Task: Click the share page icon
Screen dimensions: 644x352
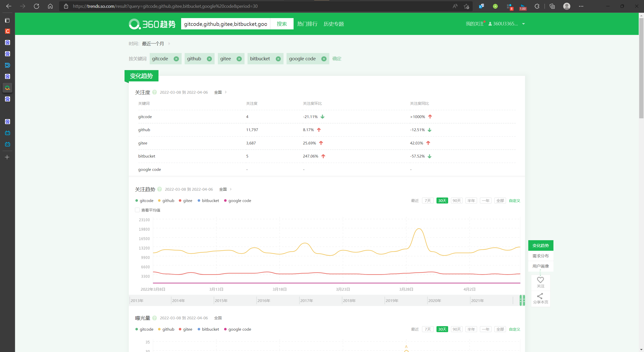Action: pos(540,296)
